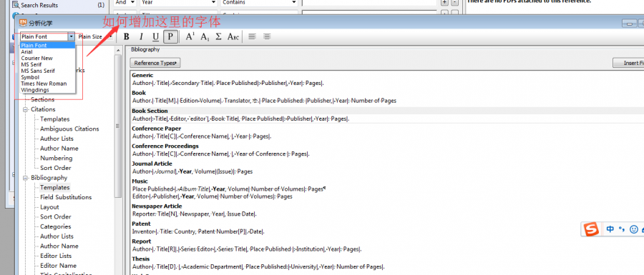Click into the Generic template line
This screenshot has height=275, width=644.
point(228,83)
